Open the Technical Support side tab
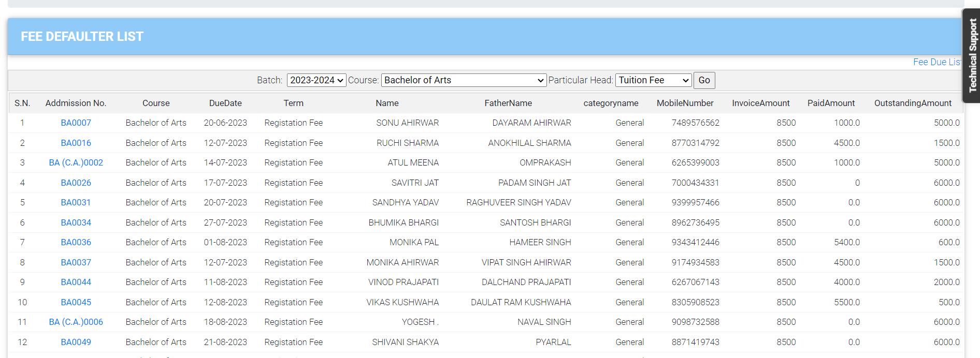980x358 pixels. 972,55
